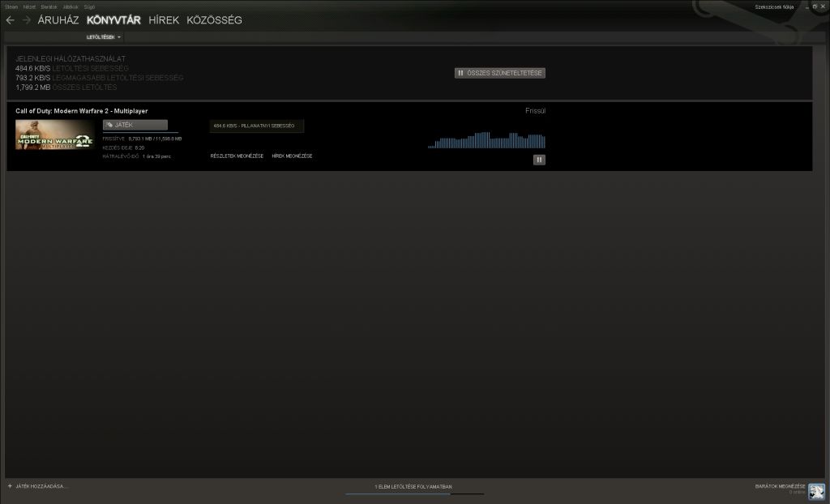Screen dimensions: 830x504
Task: Click the bottom download progress bar
Action: pos(414,494)
